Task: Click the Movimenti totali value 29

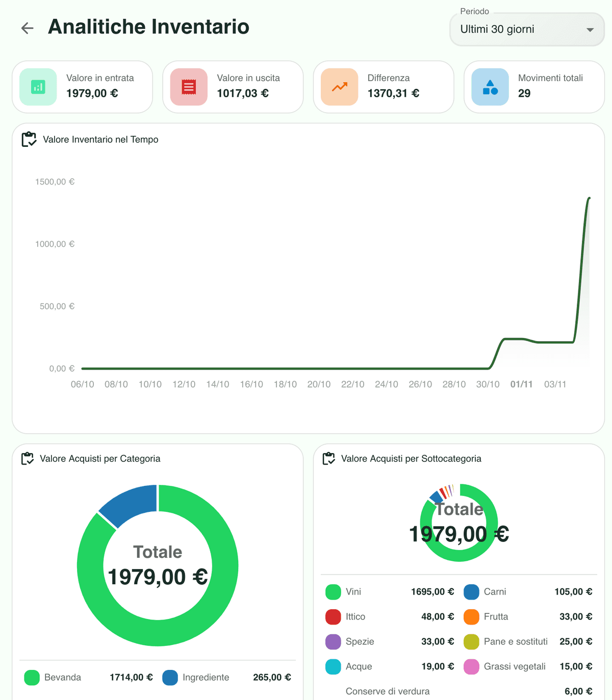Action: point(525,93)
